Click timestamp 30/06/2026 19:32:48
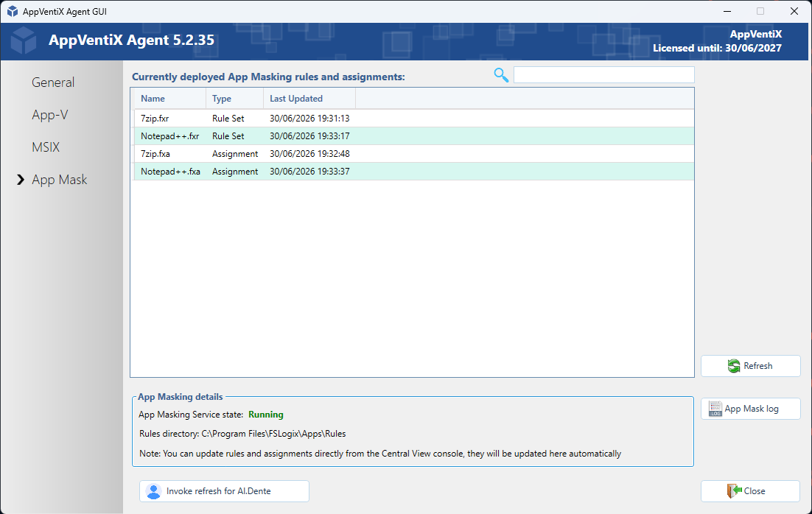812x514 pixels. click(x=309, y=154)
